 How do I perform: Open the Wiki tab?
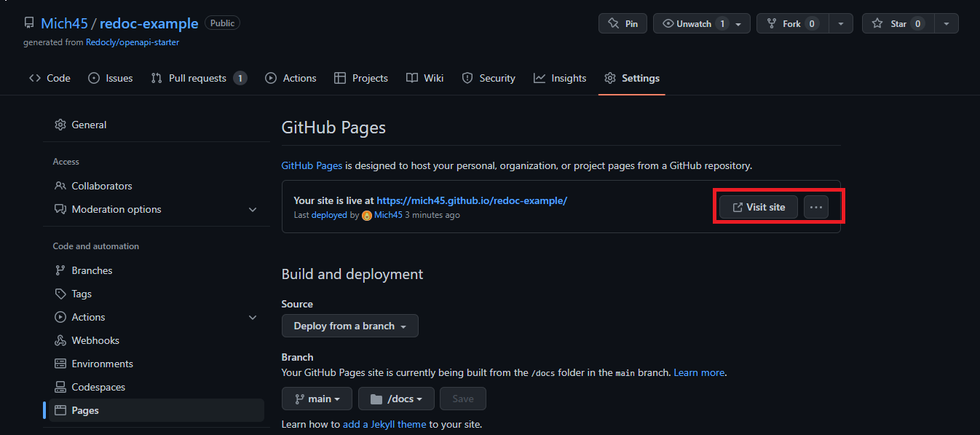424,78
